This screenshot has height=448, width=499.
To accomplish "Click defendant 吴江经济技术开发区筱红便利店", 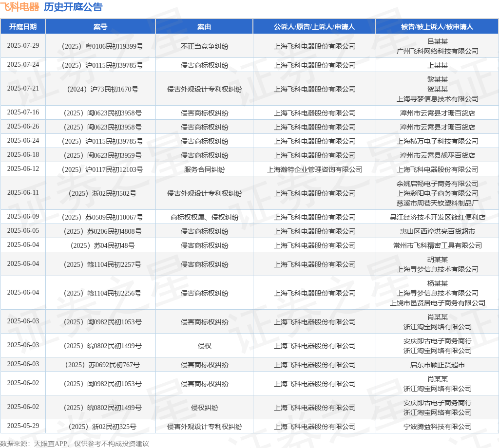I will (x=437, y=217).
